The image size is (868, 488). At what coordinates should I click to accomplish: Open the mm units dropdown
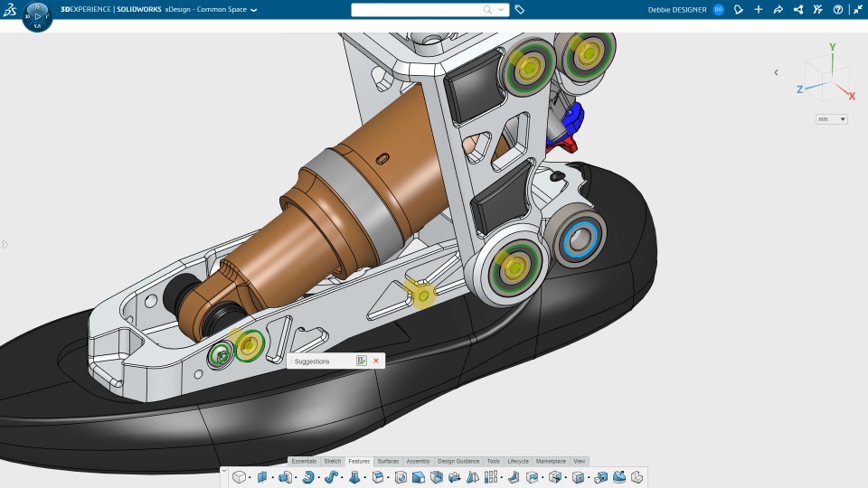tap(832, 119)
